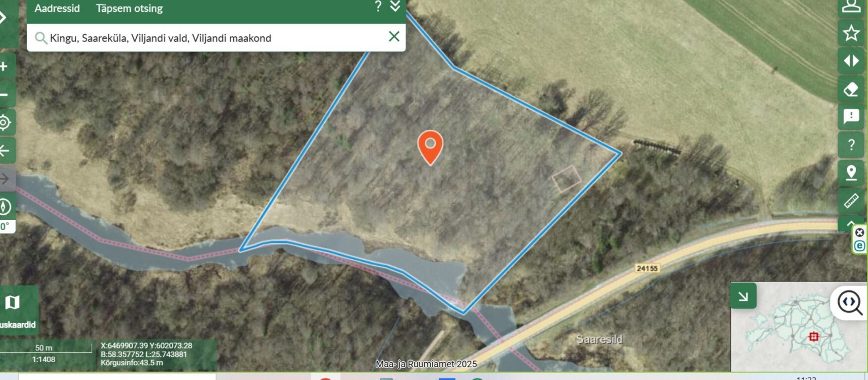868x380 pixels.
Task: Open the help question mark on right toolbar
Action: [851, 145]
